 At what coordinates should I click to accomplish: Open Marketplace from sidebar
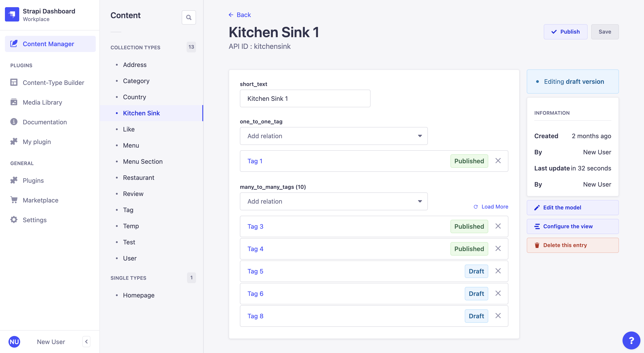tap(40, 200)
